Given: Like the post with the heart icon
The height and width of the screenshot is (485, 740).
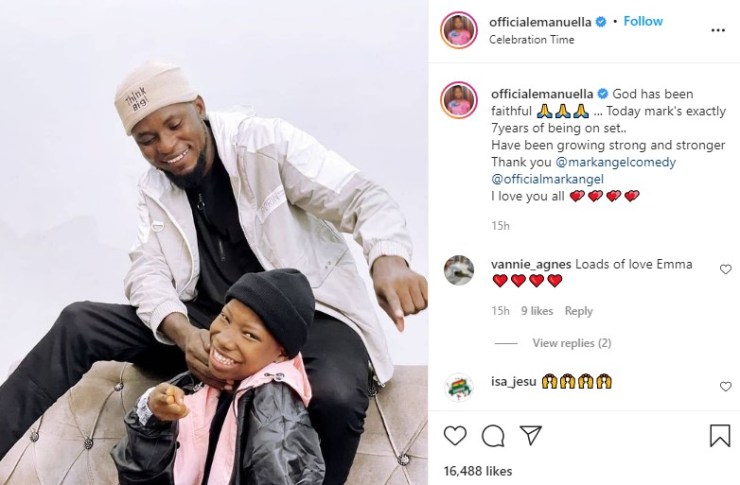Looking at the screenshot, I should 455,435.
